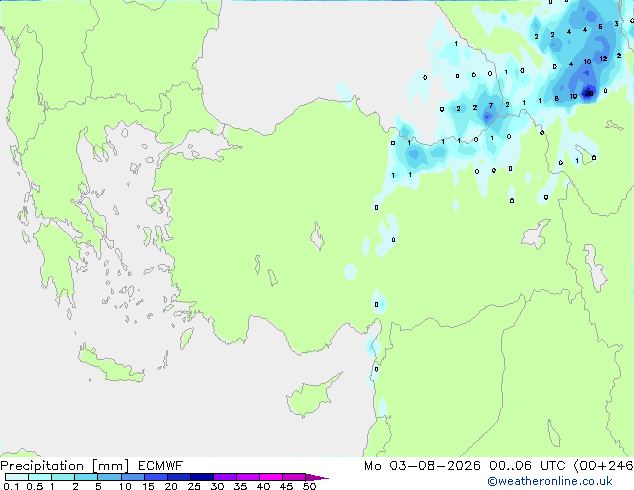Click the island of Cyprus on map
Screen dimensions: 634x490
coord(311,394)
